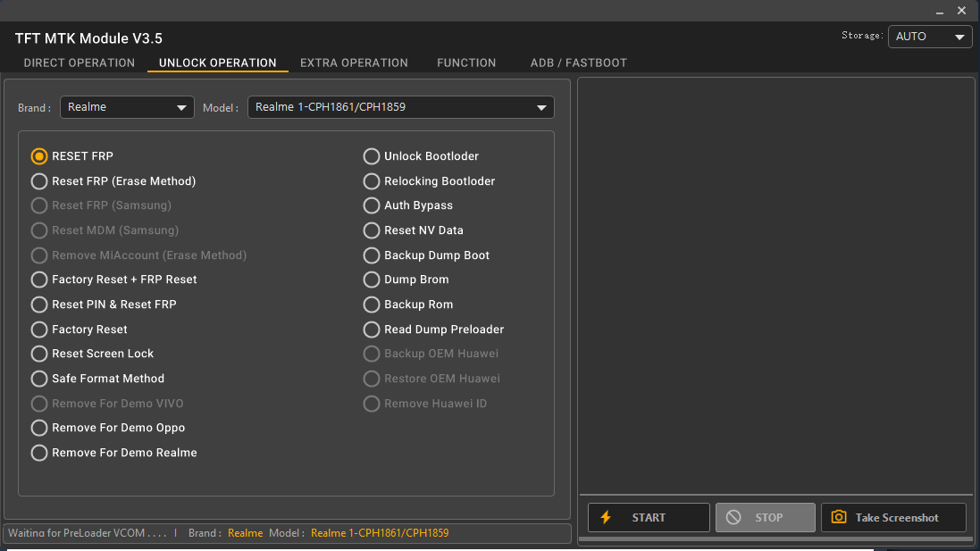Open the ADB / FASTBOOT tab
The width and height of the screenshot is (980, 551).
pos(579,63)
